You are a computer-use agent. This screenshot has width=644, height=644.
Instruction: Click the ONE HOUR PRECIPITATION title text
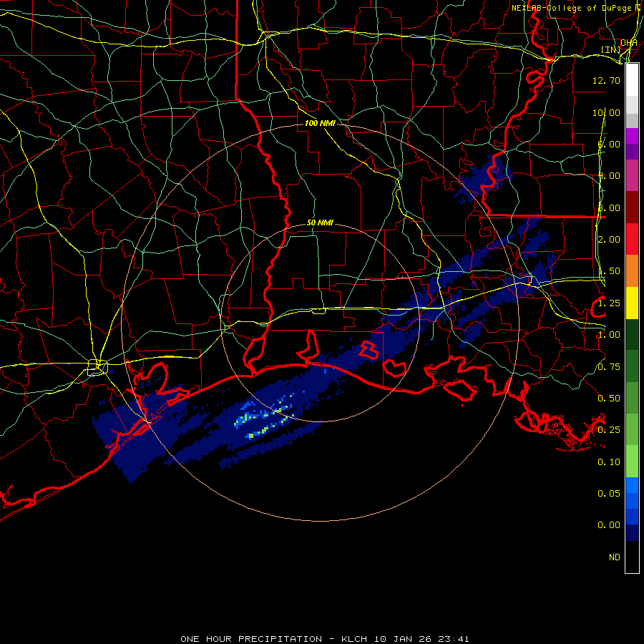(251, 639)
